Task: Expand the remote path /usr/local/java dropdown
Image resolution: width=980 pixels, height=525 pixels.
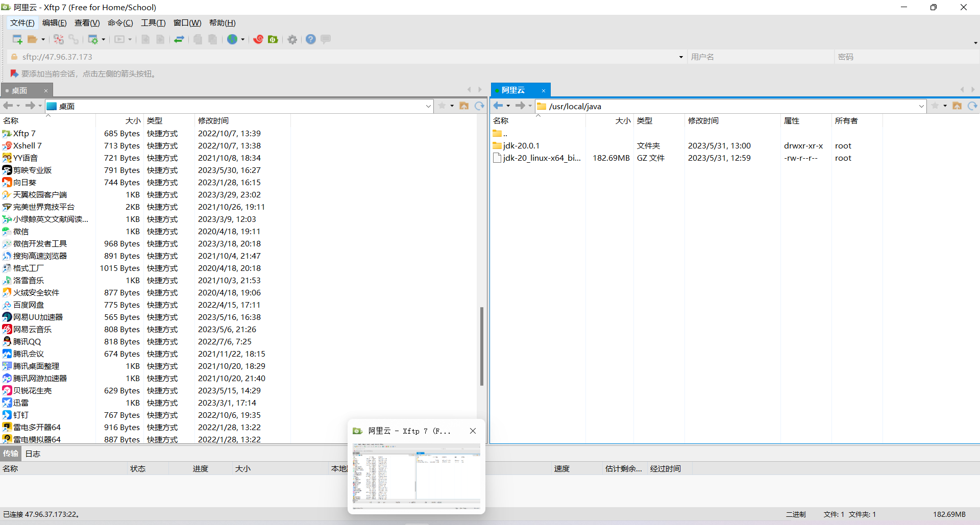Action: pos(921,106)
